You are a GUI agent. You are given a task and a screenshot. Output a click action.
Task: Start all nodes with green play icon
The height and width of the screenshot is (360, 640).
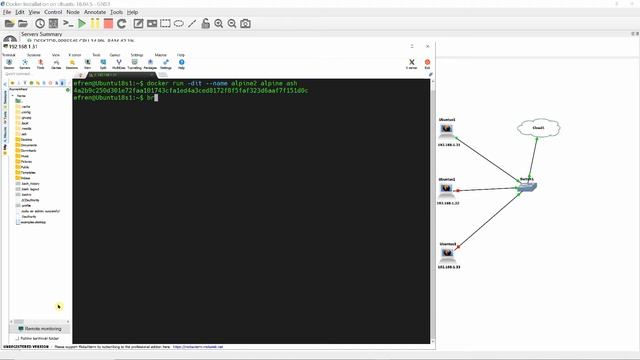[x=82, y=24]
